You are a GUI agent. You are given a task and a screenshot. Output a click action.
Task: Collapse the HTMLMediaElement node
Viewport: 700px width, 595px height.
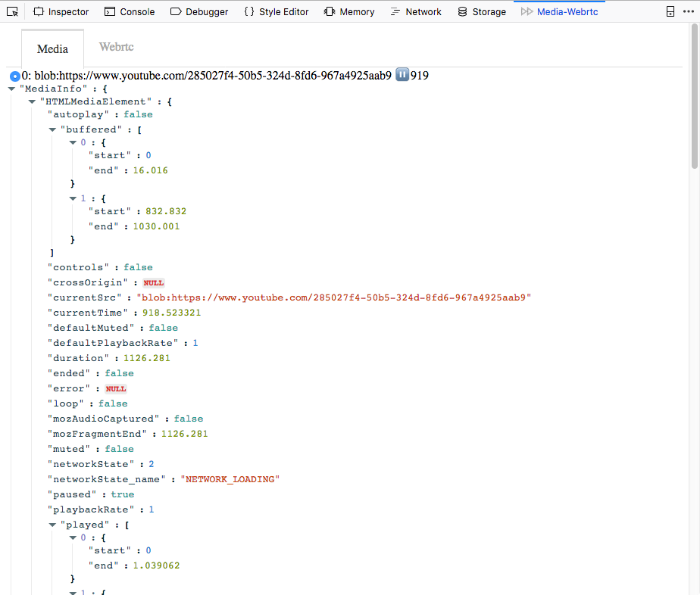click(32, 101)
